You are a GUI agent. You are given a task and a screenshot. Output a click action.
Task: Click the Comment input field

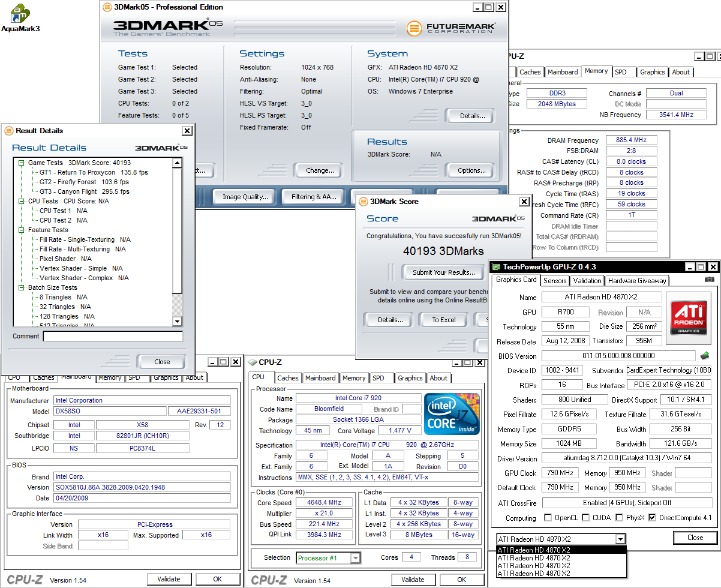tap(113, 337)
